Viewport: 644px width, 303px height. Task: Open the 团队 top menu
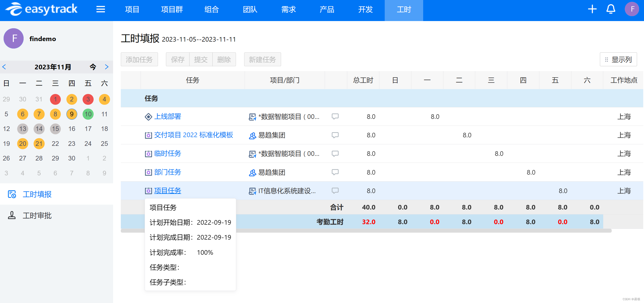point(250,10)
